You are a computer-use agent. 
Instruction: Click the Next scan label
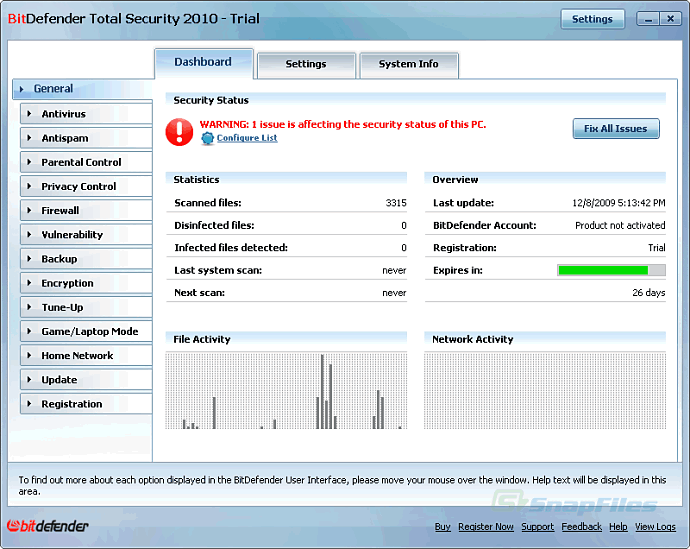tap(199, 293)
